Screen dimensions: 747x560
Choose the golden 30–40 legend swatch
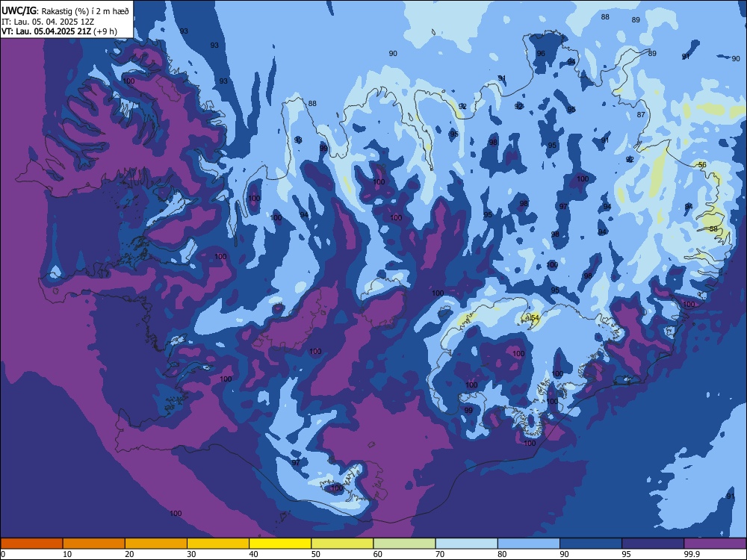pyautogui.click(x=218, y=544)
